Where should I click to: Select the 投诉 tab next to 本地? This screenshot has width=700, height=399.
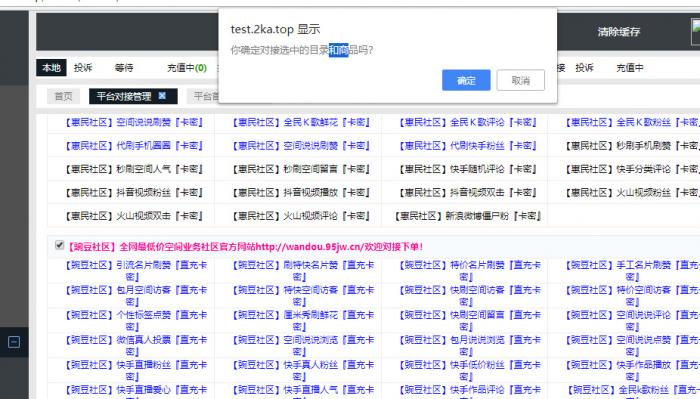[x=83, y=68]
